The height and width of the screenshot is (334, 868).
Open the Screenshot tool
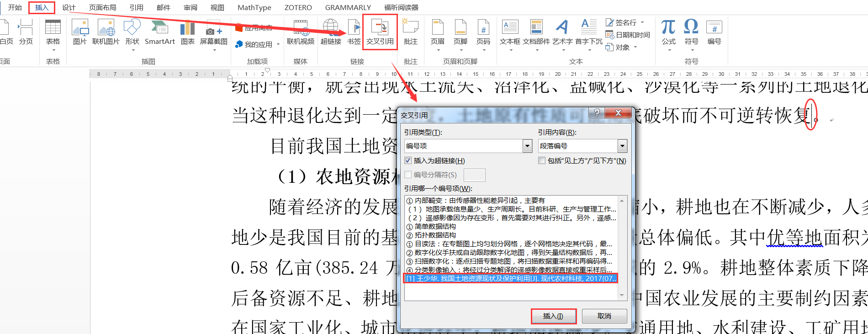pyautogui.click(x=214, y=32)
